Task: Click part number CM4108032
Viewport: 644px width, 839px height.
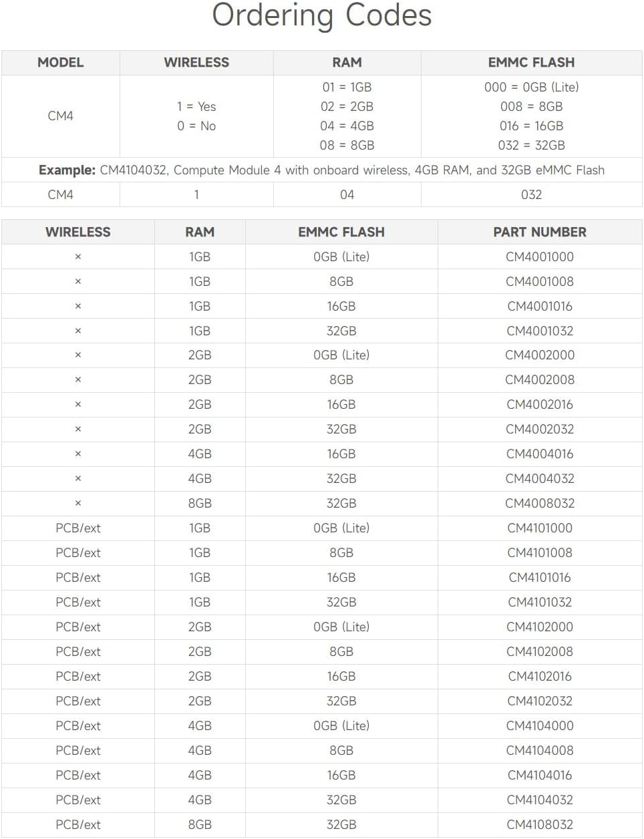Action: (x=540, y=825)
